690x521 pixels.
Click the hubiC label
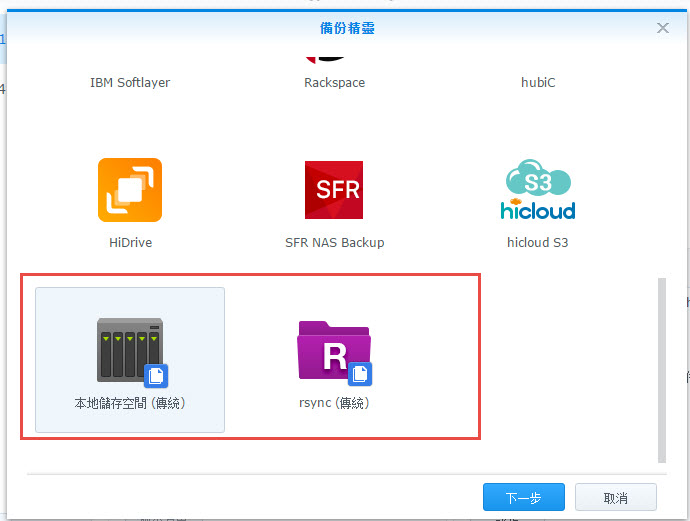538,82
